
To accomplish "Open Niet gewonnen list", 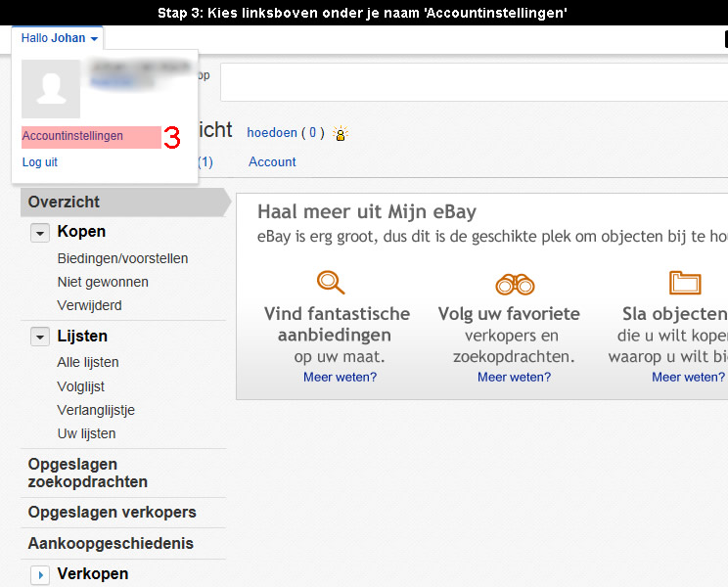I will pos(103,282).
